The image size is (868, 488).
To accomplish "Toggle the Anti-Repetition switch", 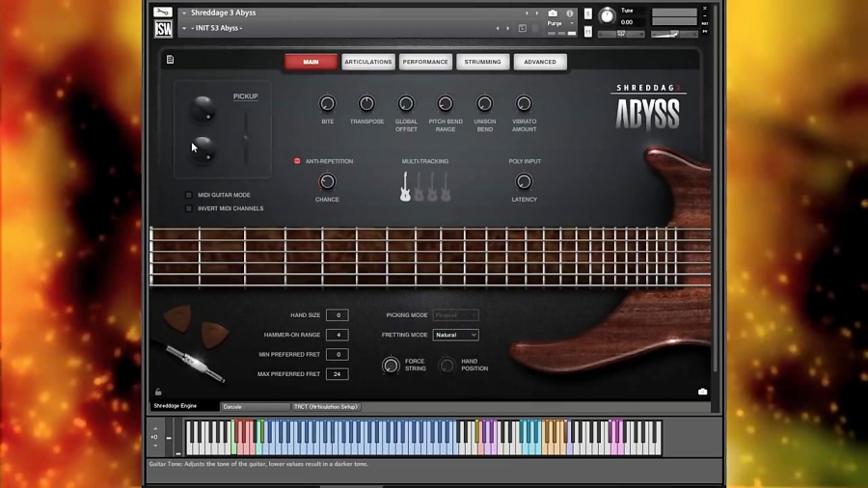I will [x=297, y=161].
